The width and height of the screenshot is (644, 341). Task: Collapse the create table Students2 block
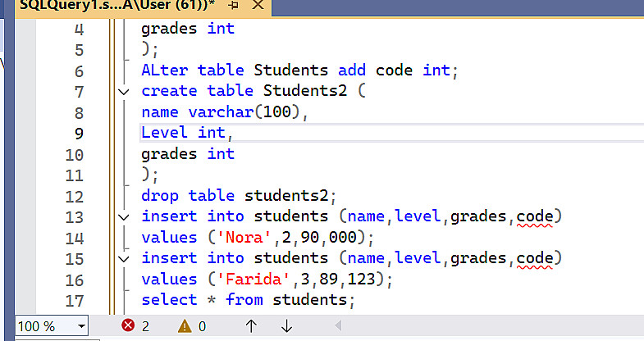click(x=124, y=92)
